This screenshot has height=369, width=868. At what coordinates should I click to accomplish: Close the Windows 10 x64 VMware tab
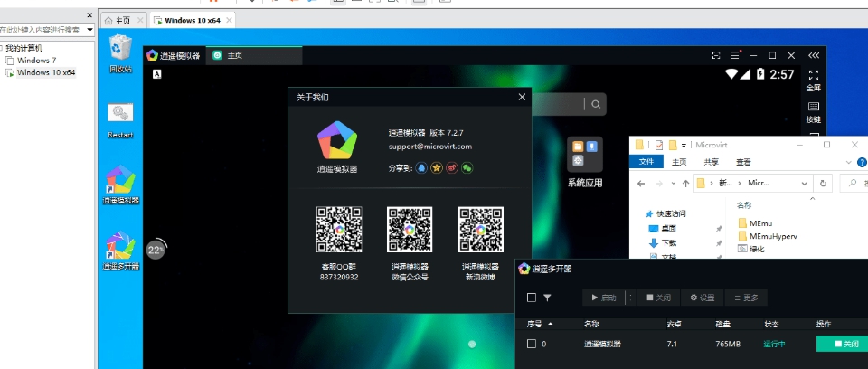click(x=228, y=21)
